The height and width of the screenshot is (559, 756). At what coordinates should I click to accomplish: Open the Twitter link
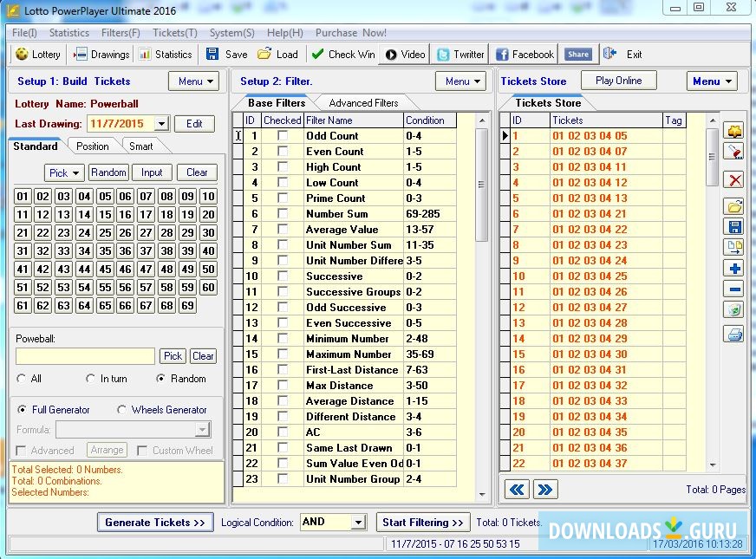click(x=460, y=55)
